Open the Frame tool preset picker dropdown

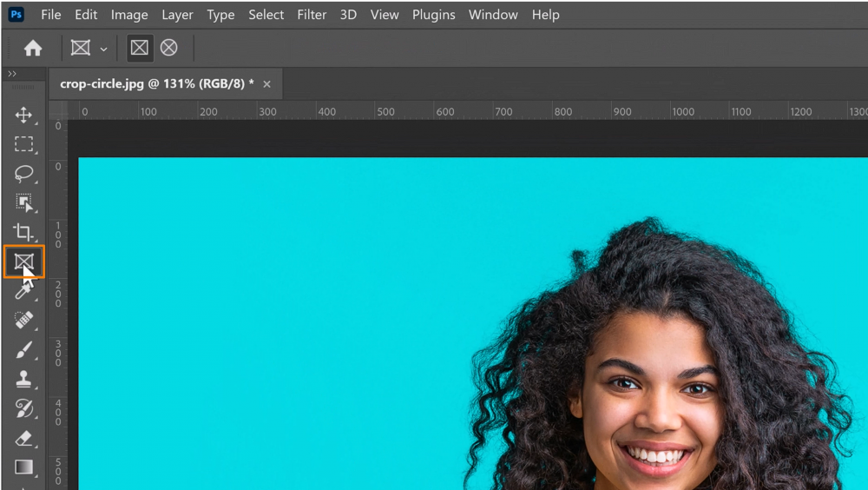tap(103, 49)
